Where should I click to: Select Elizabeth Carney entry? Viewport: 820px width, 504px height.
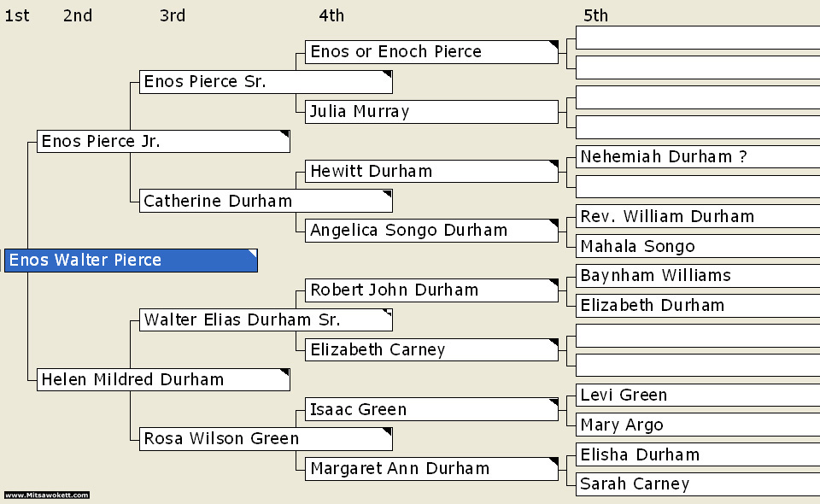[431, 349]
